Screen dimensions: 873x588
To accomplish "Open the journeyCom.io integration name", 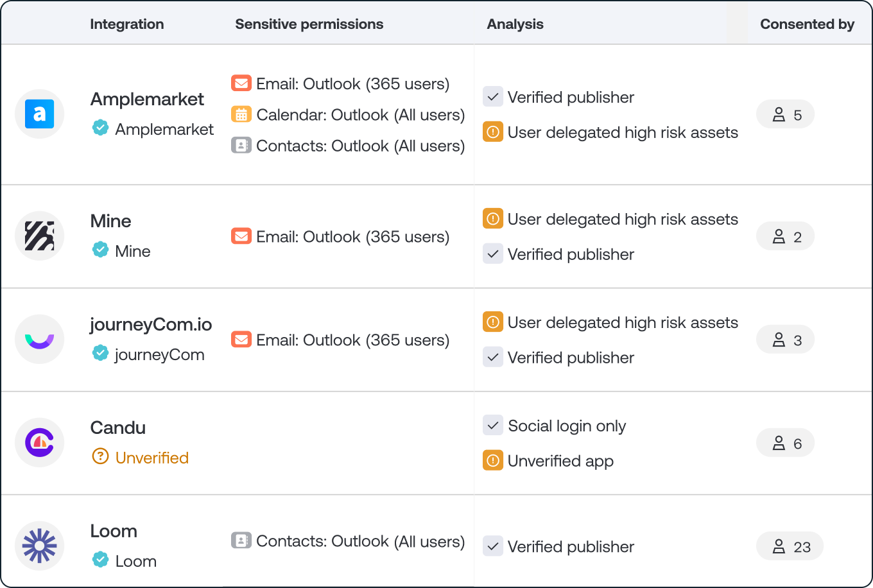I will [x=151, y=325].
